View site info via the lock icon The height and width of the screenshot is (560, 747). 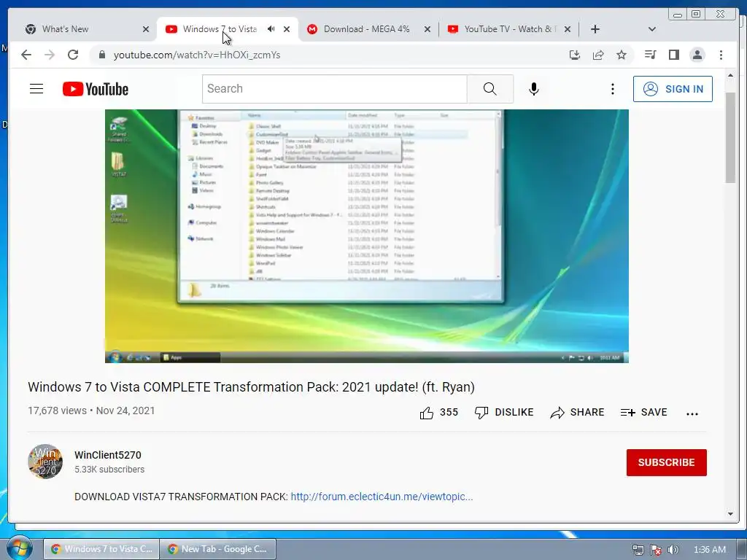pyautogui.click(x=101, y=55)
